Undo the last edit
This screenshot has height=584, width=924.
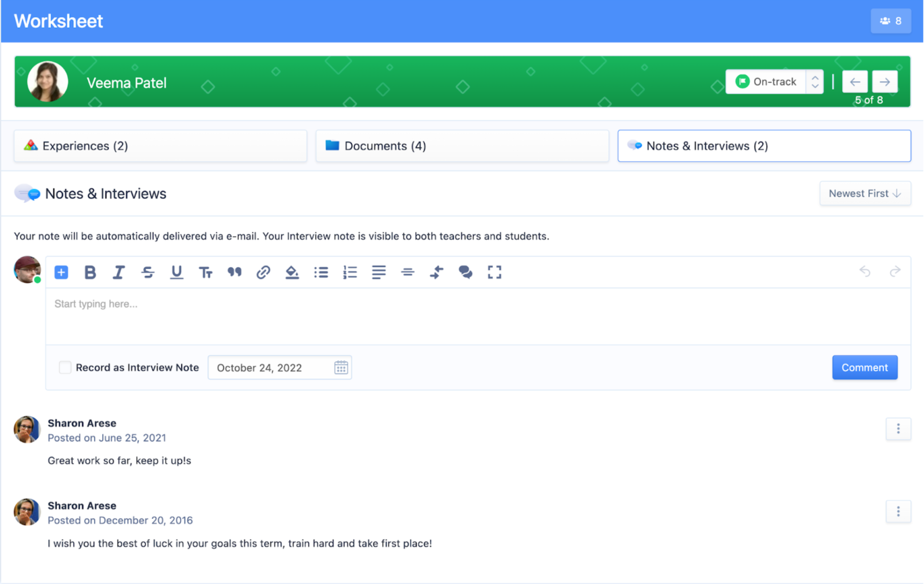(x=864, y=271)
